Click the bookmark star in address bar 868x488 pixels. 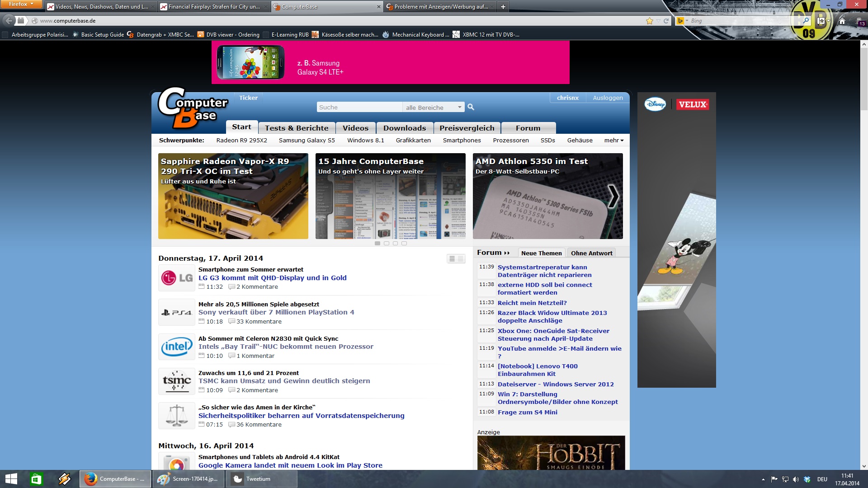click(x=650, y=21)
